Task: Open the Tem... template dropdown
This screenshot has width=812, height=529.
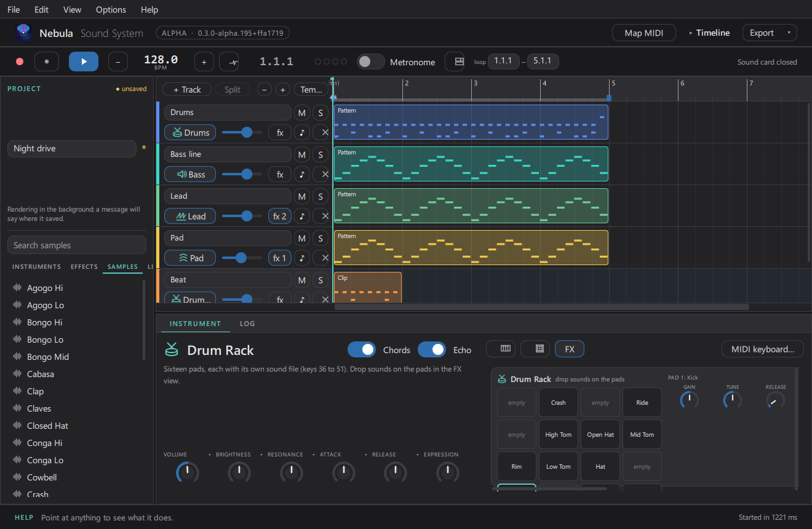Action: click(x=311, y=89)
